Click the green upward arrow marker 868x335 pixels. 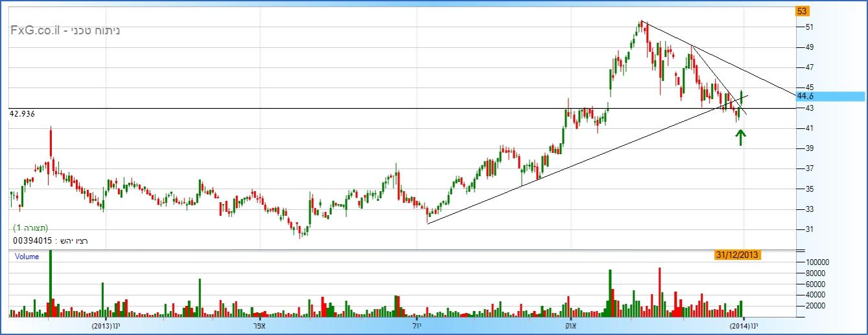[740, 137]
